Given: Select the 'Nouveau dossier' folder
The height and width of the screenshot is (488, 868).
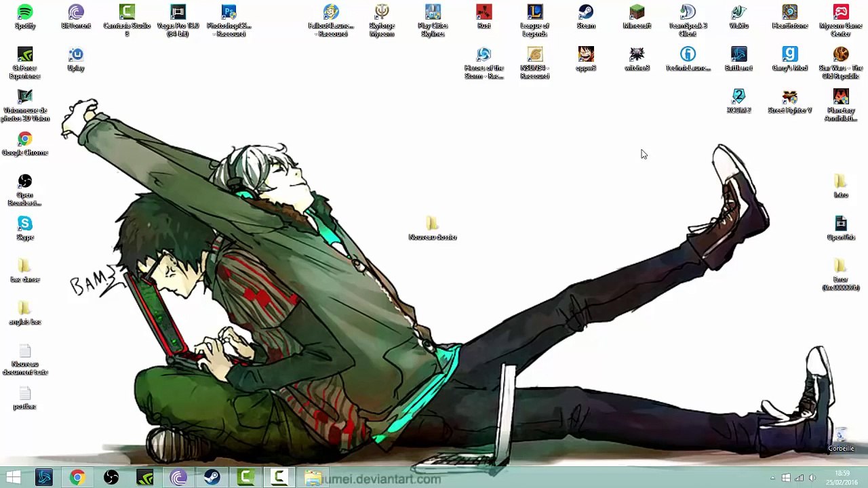Looking at the screenshot, I should pos(433,228).
